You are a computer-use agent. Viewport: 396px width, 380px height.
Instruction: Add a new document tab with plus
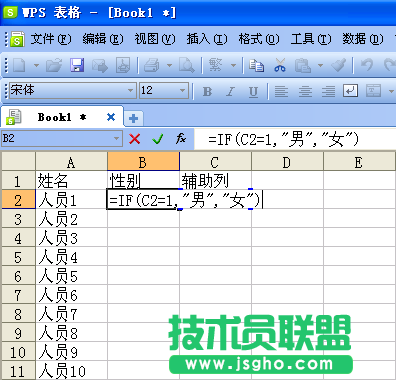pyautogui.click(x=133, y=118)
